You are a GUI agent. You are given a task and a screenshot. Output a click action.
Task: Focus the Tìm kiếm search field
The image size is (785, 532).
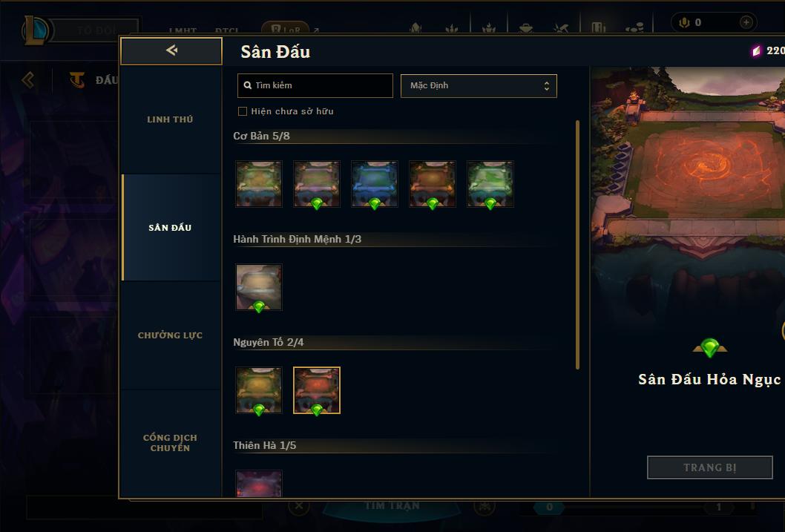tap(315, 85)
